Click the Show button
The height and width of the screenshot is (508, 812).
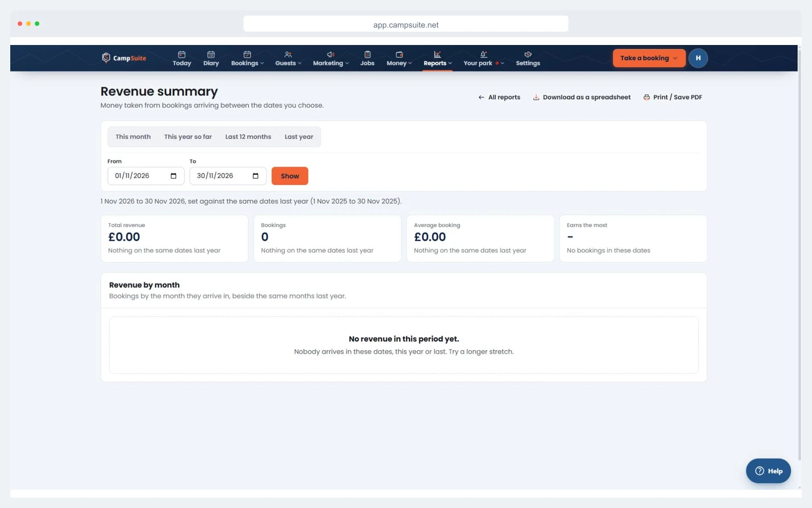(290, 176)
